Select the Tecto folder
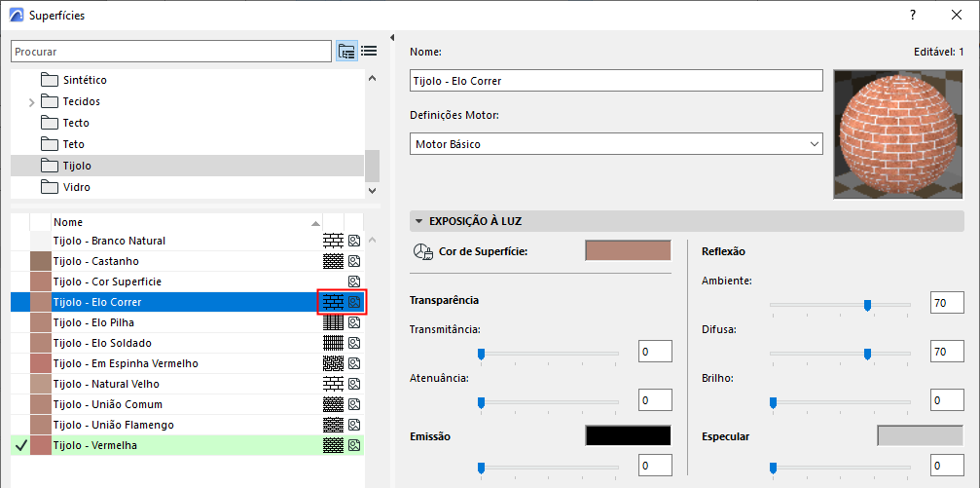980x488 pixels. coord(188,124)
